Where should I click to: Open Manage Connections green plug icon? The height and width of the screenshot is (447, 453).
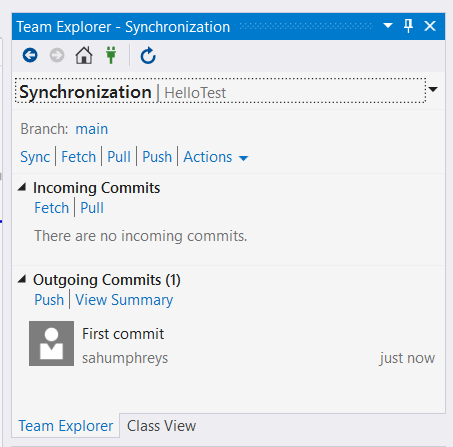coord(111,55)
